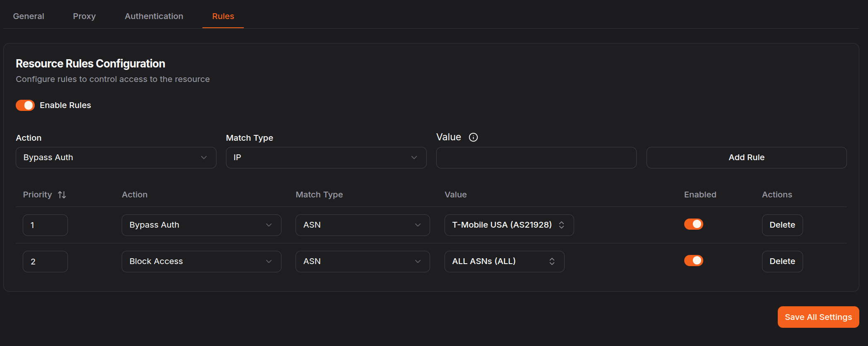Open the T-Mobile USA (AS21928) value selector
The width and height of the screenshot is (868, 346).
click(x=509, y=225)
